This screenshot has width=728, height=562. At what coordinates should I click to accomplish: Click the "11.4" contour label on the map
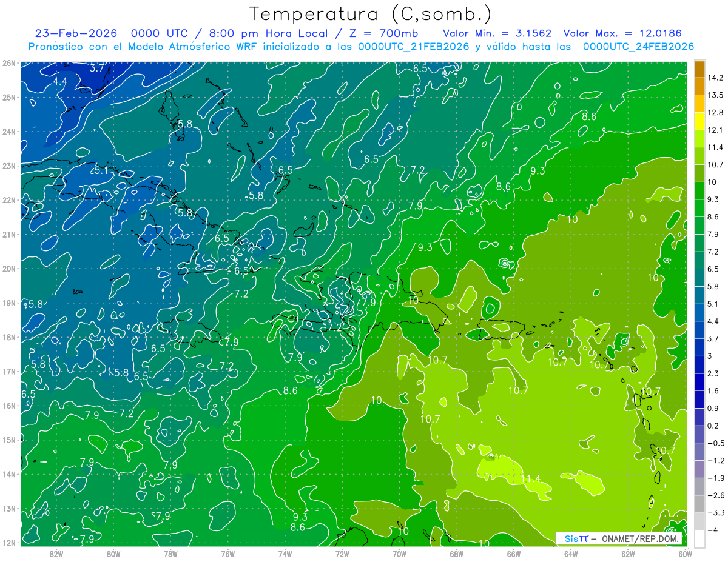pos(531,479)
